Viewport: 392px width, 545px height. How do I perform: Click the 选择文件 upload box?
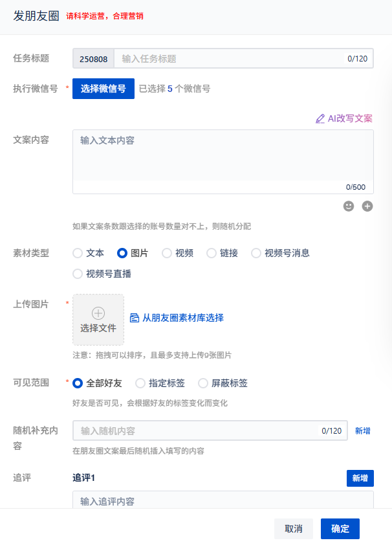click(98, 320)
